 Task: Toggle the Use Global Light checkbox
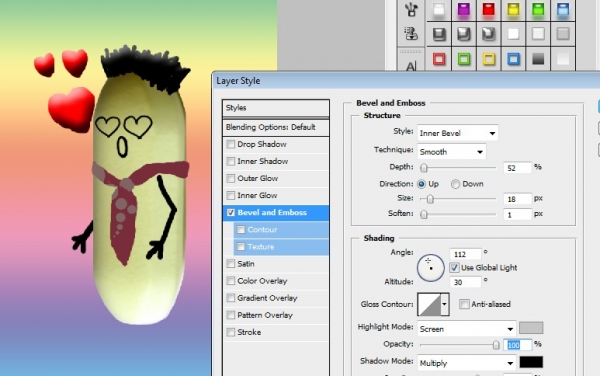(454, 268)
